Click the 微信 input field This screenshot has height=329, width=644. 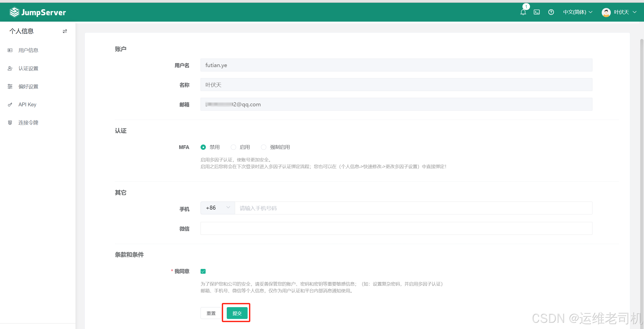click(x=396, y=228)
